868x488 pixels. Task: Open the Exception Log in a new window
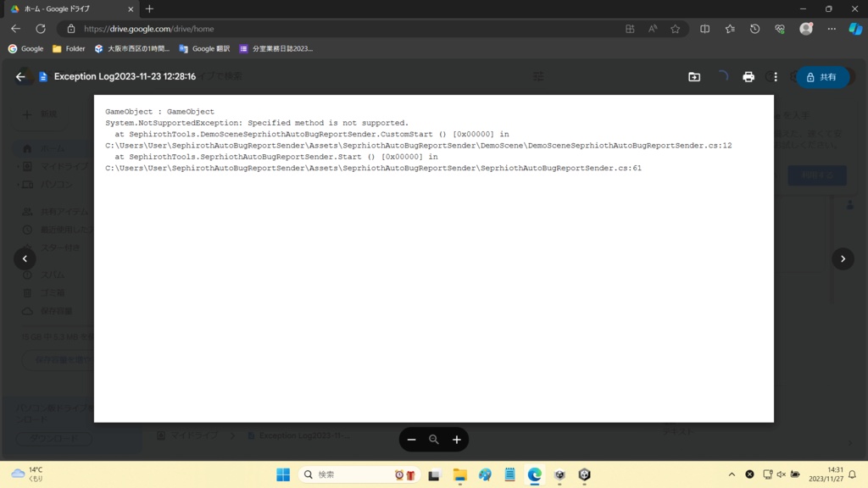[694, 76]
